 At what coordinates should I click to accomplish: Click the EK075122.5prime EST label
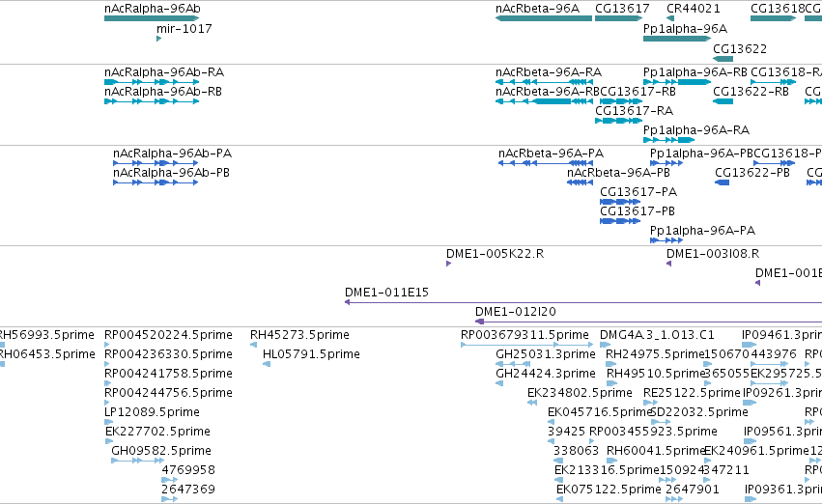tap(609, 490)
